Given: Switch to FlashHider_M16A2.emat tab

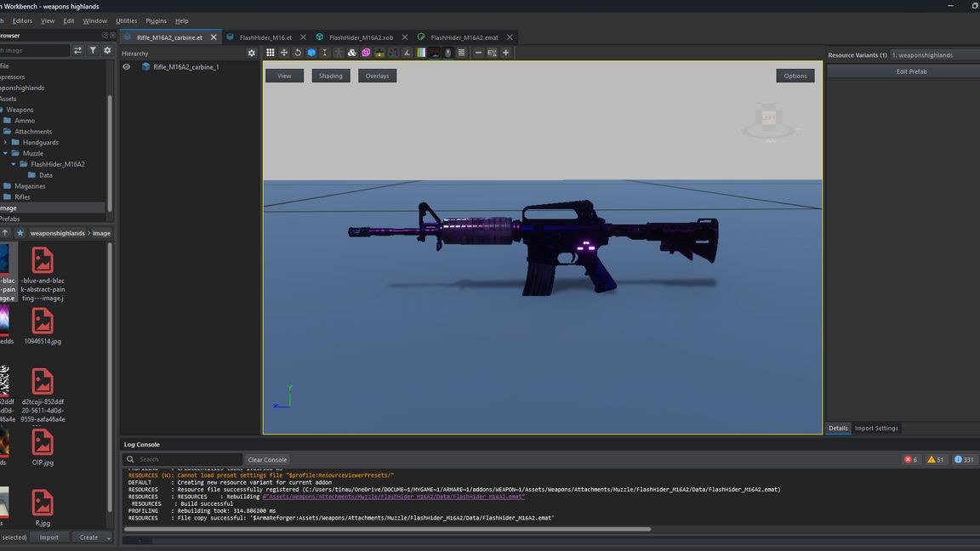Looking at the screenshot, I should (464, 37).
